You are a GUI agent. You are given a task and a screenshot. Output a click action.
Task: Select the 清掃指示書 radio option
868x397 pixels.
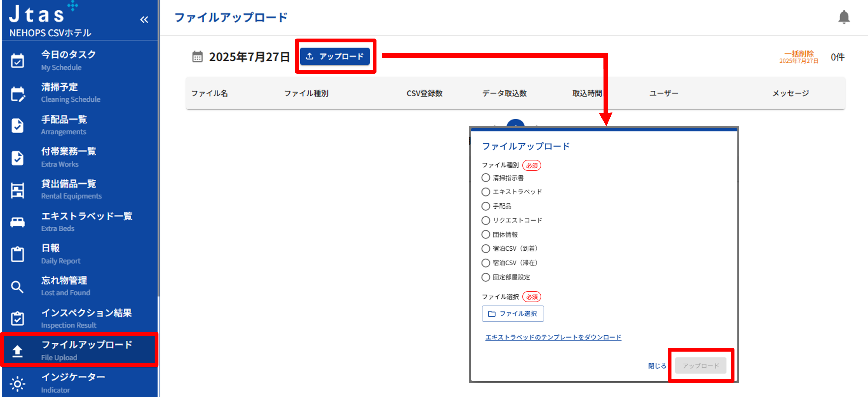485,178
